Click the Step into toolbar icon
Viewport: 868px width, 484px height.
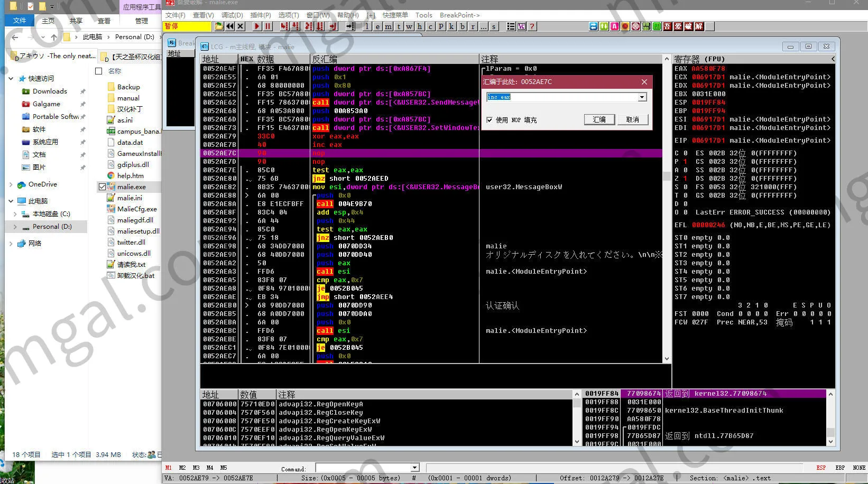click(284, 26)
